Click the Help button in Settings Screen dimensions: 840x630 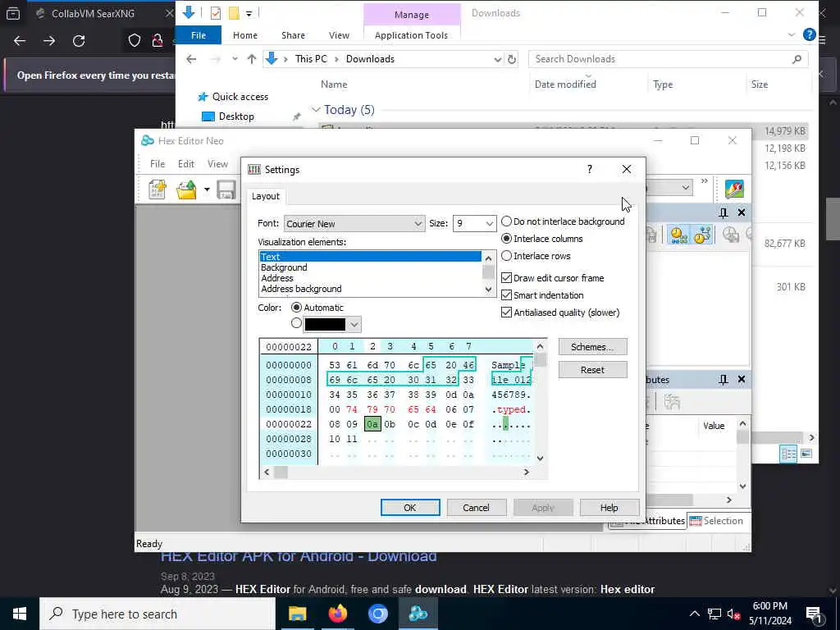tap(609, 507)
